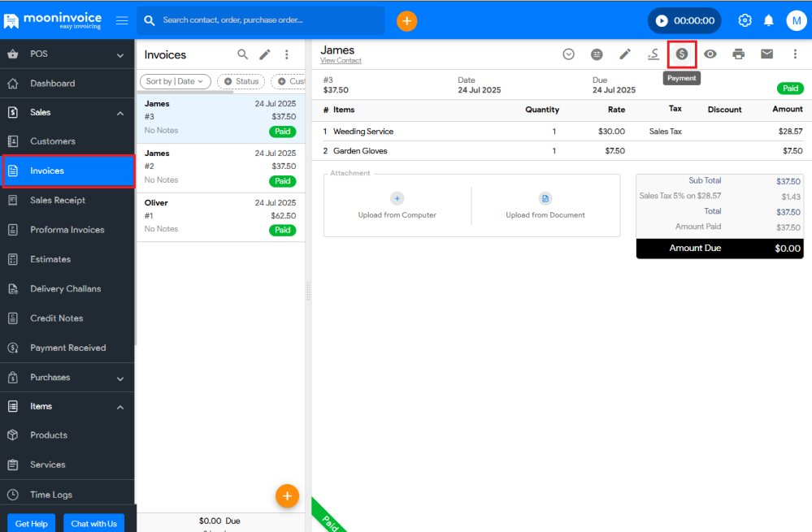Screen dimensions: 812x532
Task: Click the print invoice icon
Action: [x=738, y=54]
